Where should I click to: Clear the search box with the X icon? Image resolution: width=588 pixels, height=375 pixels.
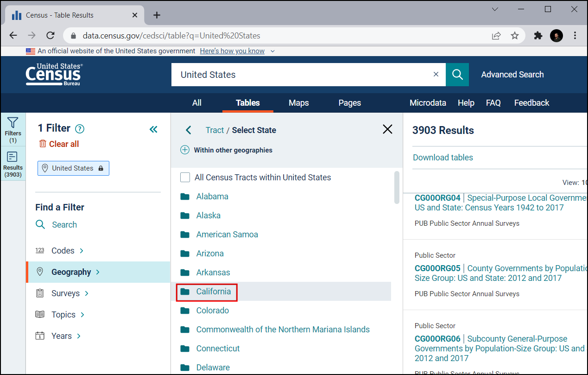coord(436,75)
